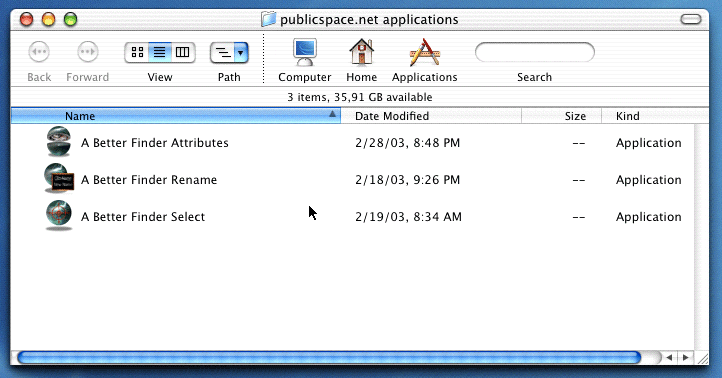722x378 pixels.
Task: Minimize the window with the yellow button
Action: pos(48,19)
